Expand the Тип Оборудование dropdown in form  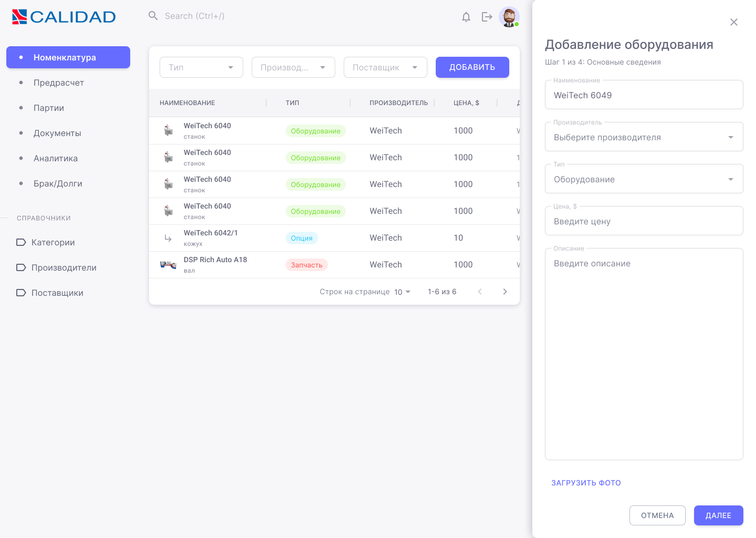click(x=644, y=179)
